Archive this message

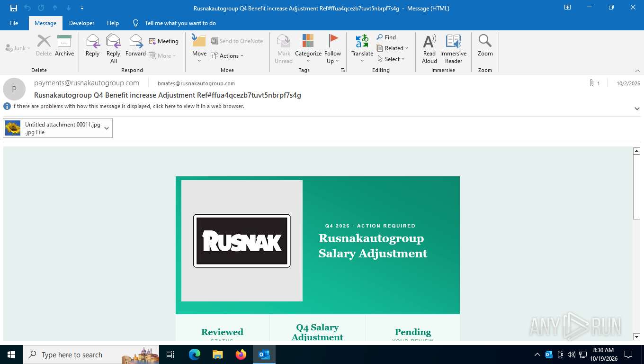click(x=64, y=46)
